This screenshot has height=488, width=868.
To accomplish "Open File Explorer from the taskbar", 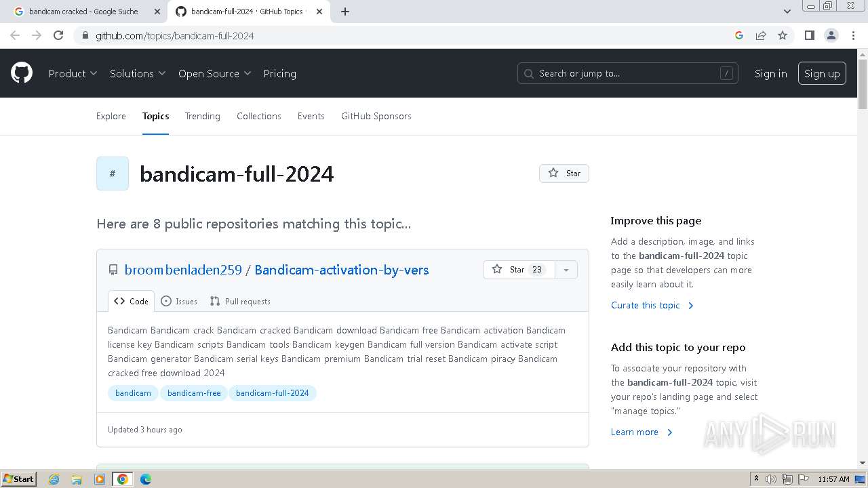I will pos(77,479).
